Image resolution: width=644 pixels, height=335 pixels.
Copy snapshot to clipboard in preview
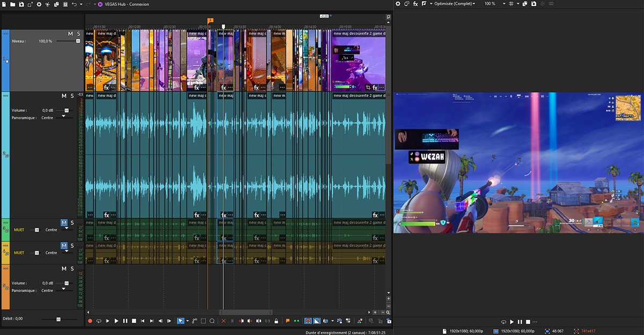coord(525,4)
